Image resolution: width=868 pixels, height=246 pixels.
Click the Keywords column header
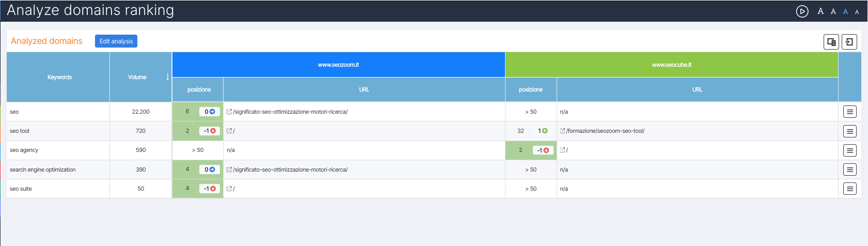pyautogui.click(x=59, y=77)
